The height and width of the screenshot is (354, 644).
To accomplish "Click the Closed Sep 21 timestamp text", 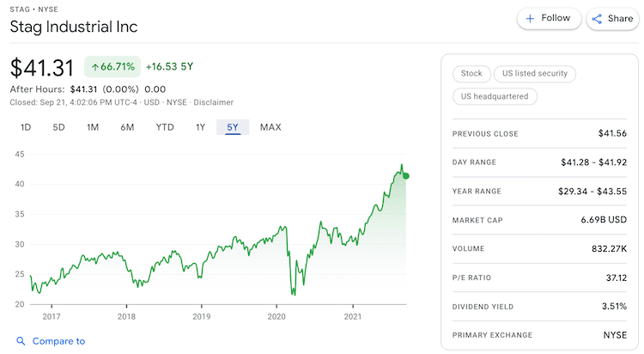I will (74, 102).
